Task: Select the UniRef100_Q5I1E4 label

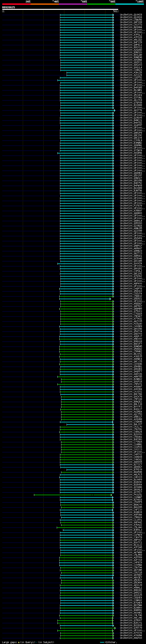Action: point(131,95)
